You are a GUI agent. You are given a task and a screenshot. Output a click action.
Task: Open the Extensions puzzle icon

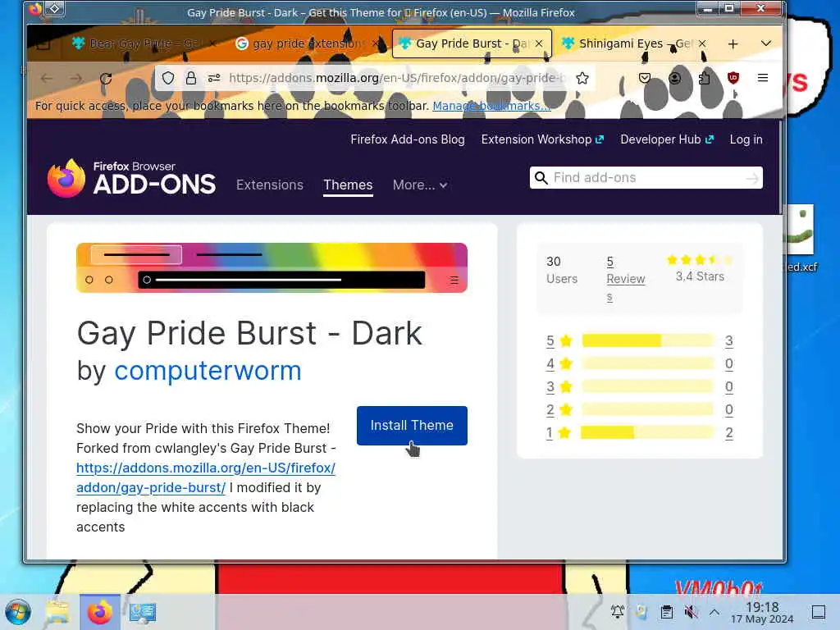click(705, 78)
